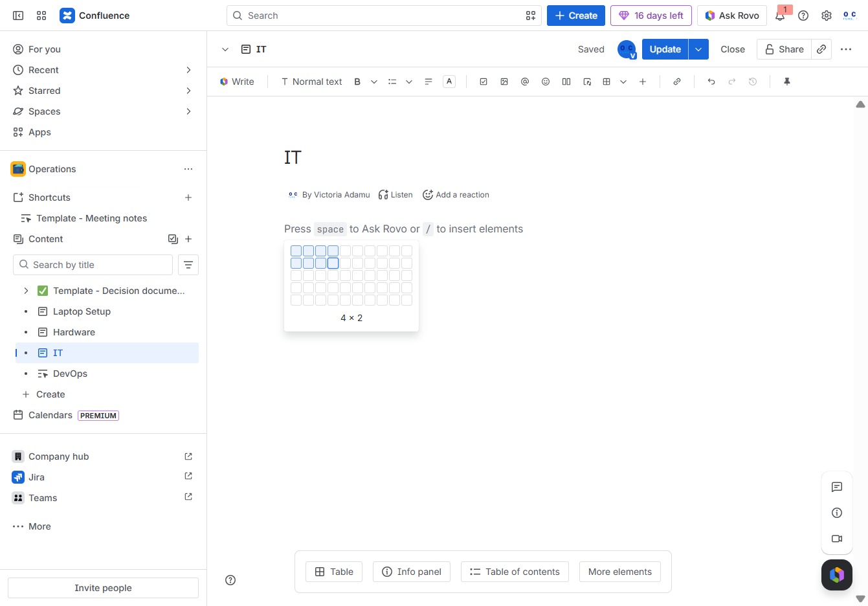The image size is (868, 606).
Task: Click the Update button
Action: coord(665,49)
